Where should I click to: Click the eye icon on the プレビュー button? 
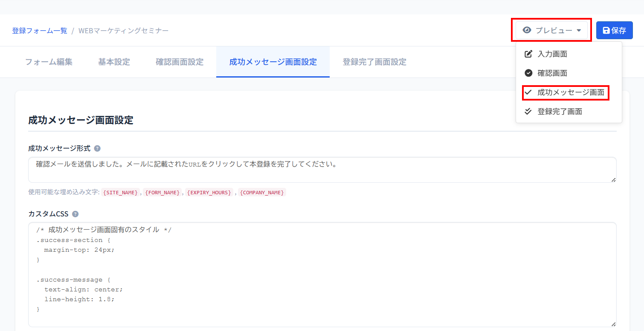(x=527, y=30)
